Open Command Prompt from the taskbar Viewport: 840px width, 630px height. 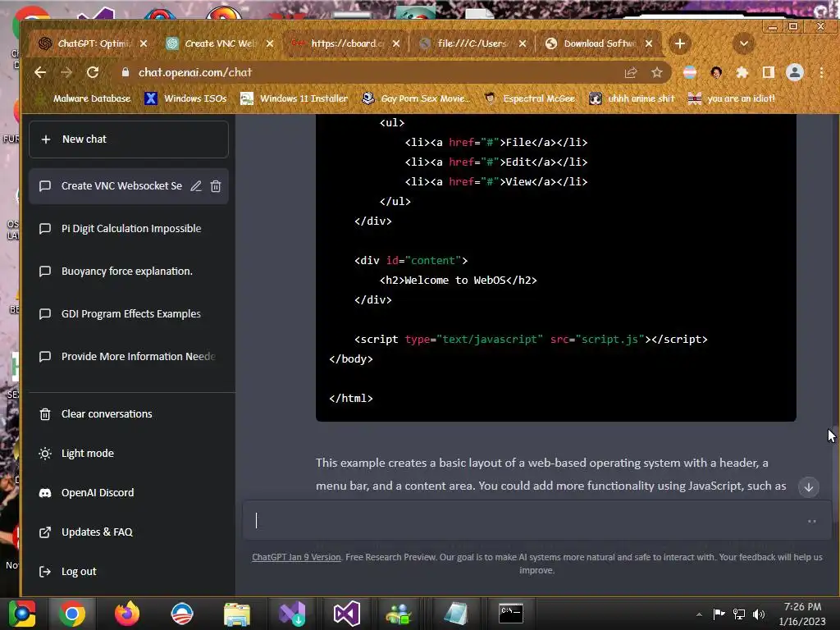click(511, 614)
